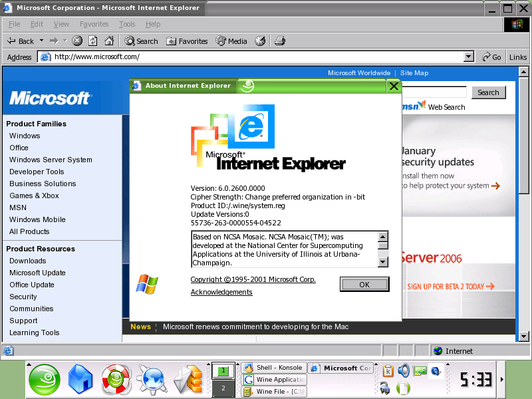
Task: Open the Favorites pane from the toolbar
Action: [187, 41]
